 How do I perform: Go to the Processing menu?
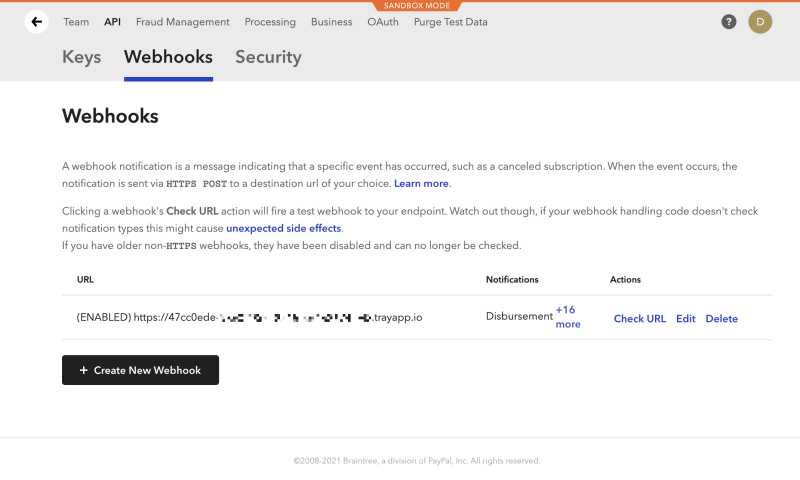(x=270, y=22)
